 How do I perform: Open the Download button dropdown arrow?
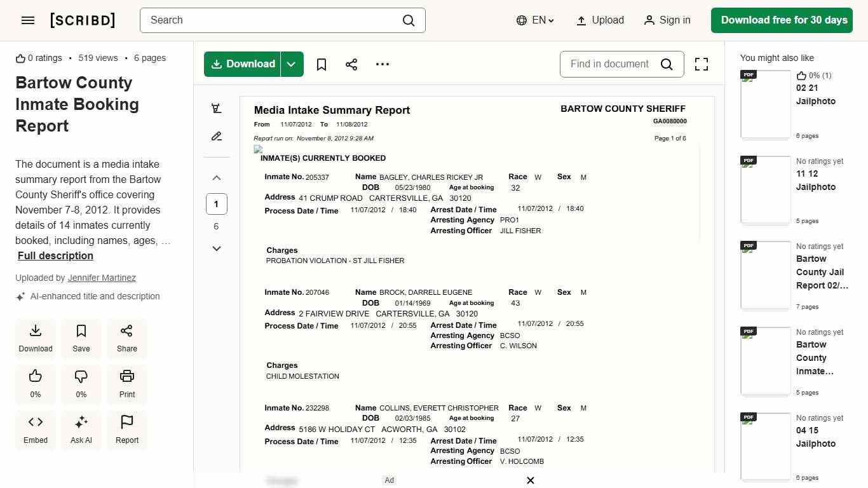point(291,64)
